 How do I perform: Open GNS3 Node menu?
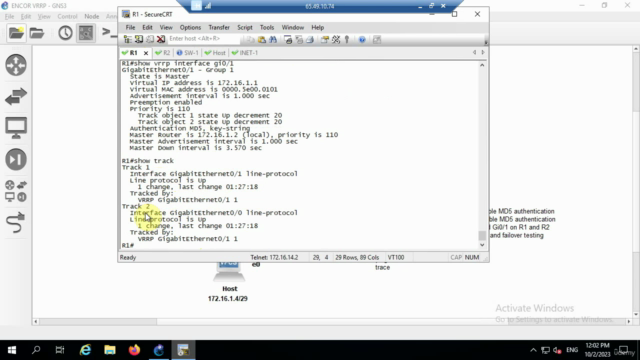pyautogui.click(x=91, y=16)
